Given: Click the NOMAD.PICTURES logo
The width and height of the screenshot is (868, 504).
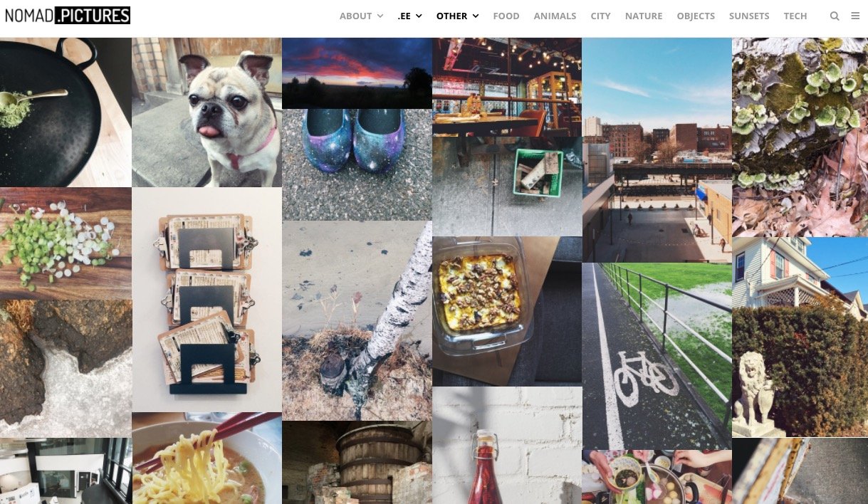Looking at the screenshot, I should pos(68,15).
